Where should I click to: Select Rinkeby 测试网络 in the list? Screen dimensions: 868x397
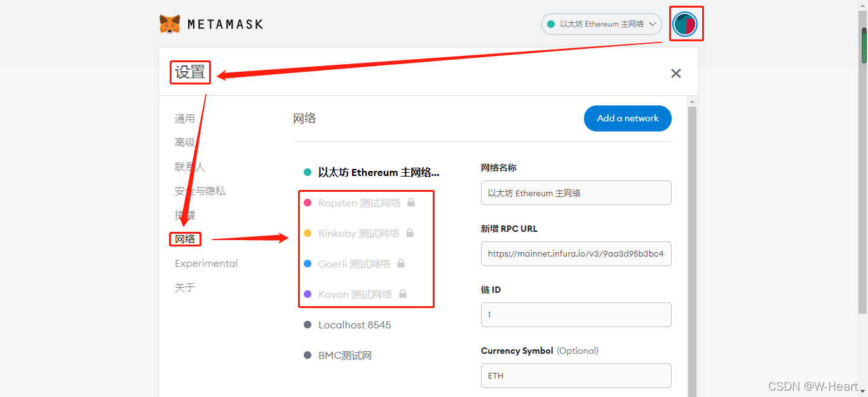click(x=359, y=233)
